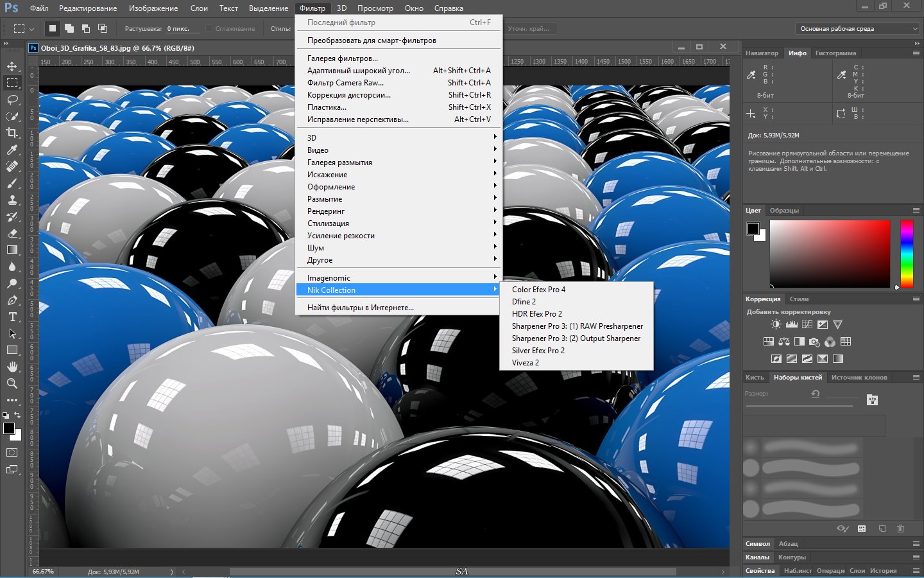
Task: Select the Zoom tool
Action: tap(12, 383)
